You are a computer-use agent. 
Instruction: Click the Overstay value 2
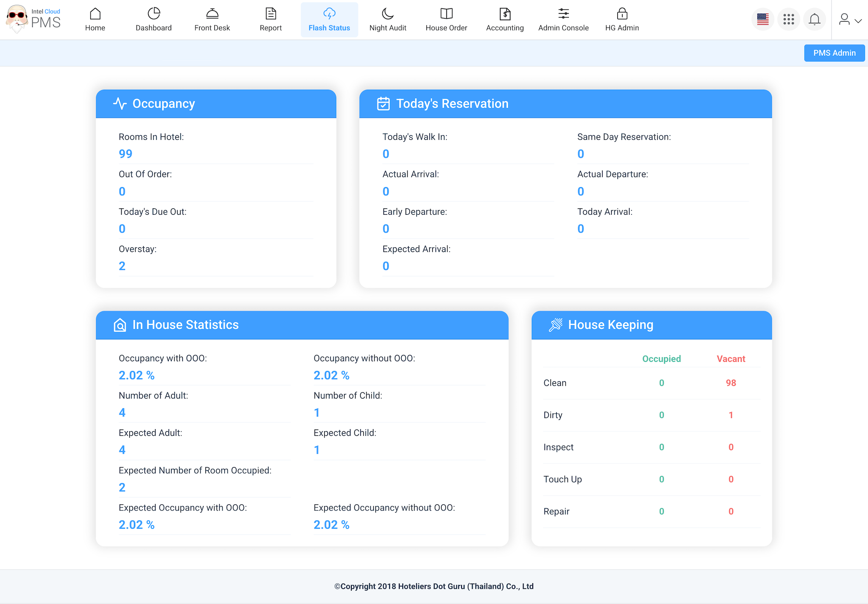(x=122, y=266)
